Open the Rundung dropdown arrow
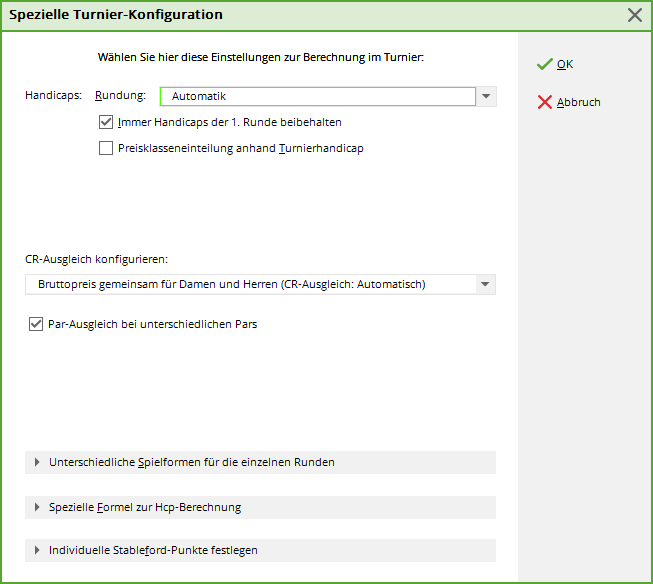653x584 pixels. pos(485,96)
